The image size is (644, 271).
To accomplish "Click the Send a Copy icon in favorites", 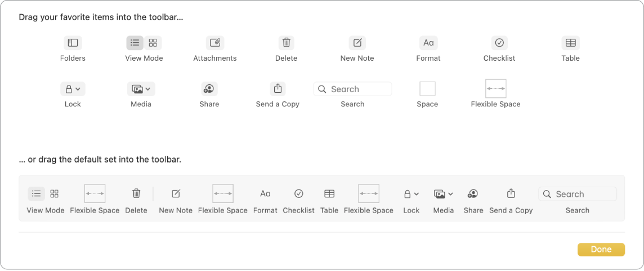I will tap(278, 89).
